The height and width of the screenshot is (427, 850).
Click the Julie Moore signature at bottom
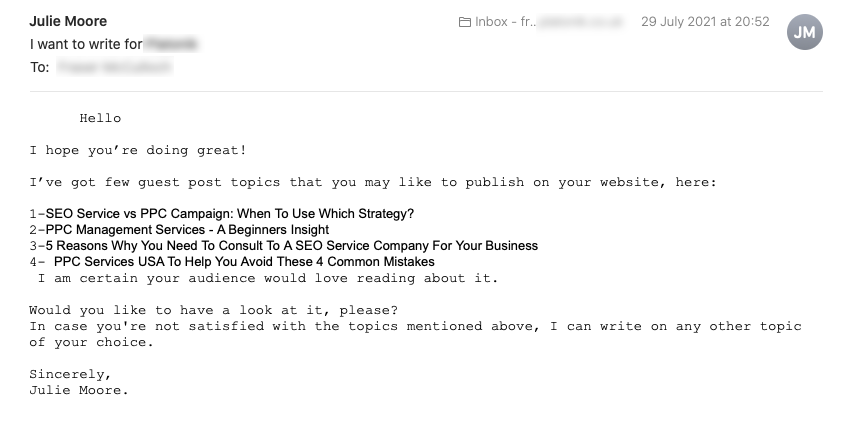click(x=79, y=390)
